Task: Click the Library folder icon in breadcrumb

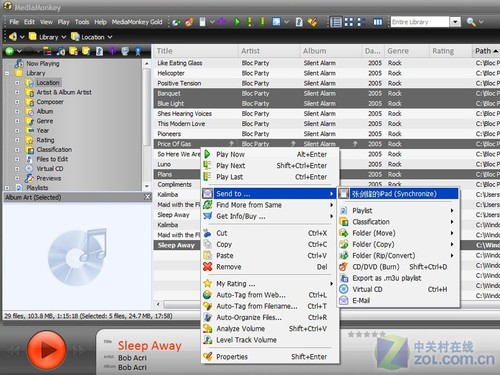Action: [32, 36]
